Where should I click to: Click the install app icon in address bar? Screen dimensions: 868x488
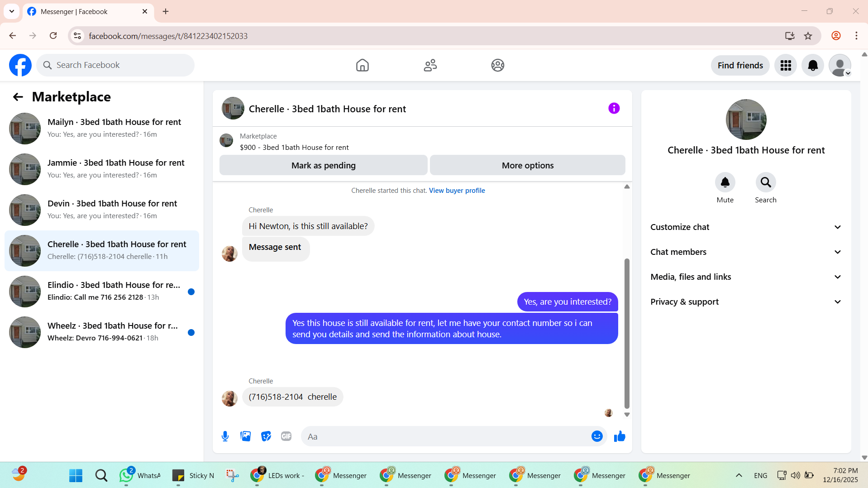[790, 36]
